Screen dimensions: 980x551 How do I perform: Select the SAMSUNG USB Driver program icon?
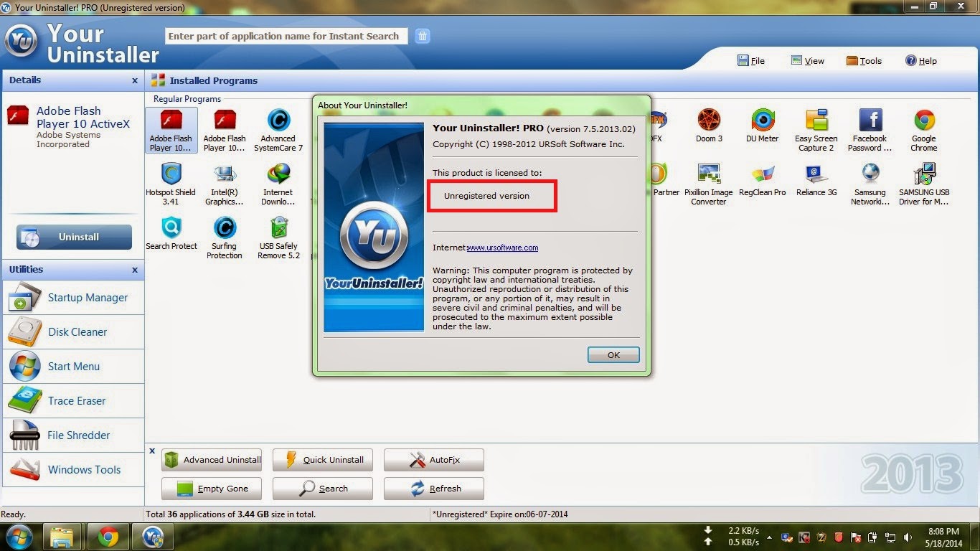coord(924,184)
